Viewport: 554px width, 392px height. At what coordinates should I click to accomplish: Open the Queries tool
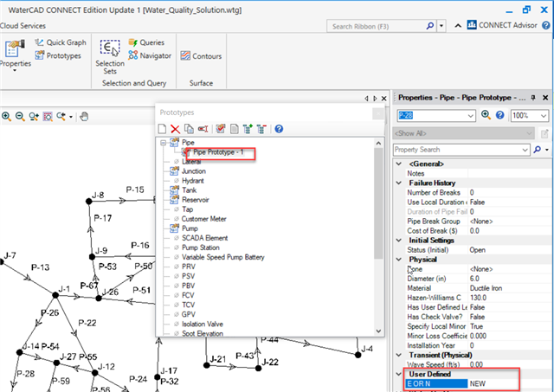pos(151,42)
